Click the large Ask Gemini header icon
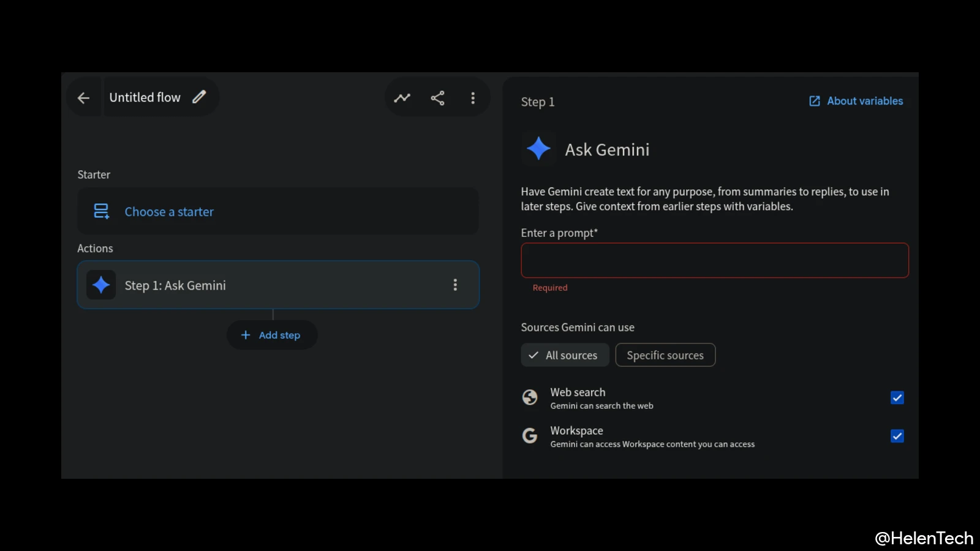The height and width of the screenshot is (551, 980). point(538,149)
